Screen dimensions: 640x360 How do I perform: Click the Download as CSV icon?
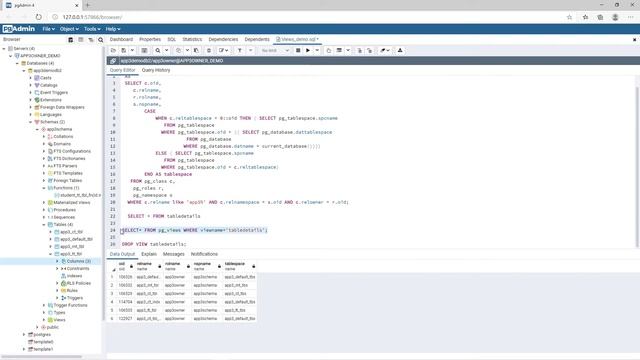click(400, 50)
